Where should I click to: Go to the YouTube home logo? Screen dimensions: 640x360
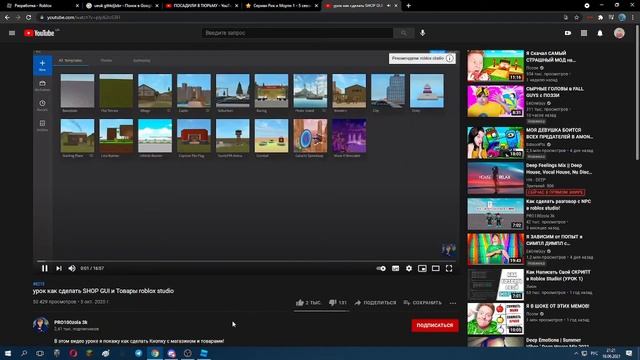click(x=39, y=33)
